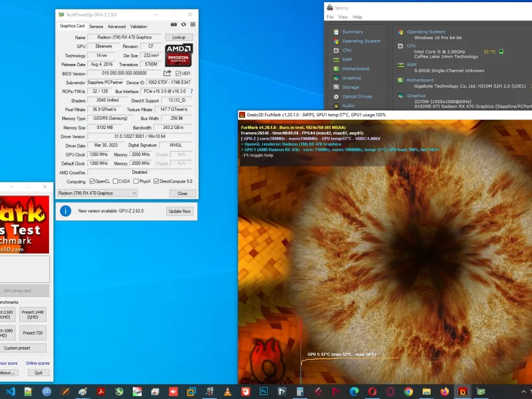Select Graphics in Speccy sidebar
Image resolution: width=532 pixels, height=399 pixels.
coord(351,78)
